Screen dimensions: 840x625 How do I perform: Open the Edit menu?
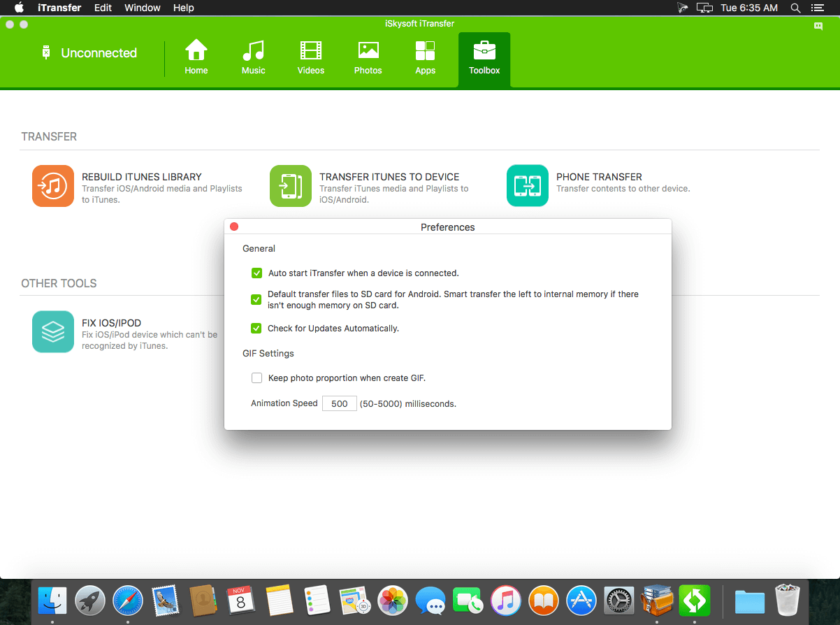click(103, 8)
